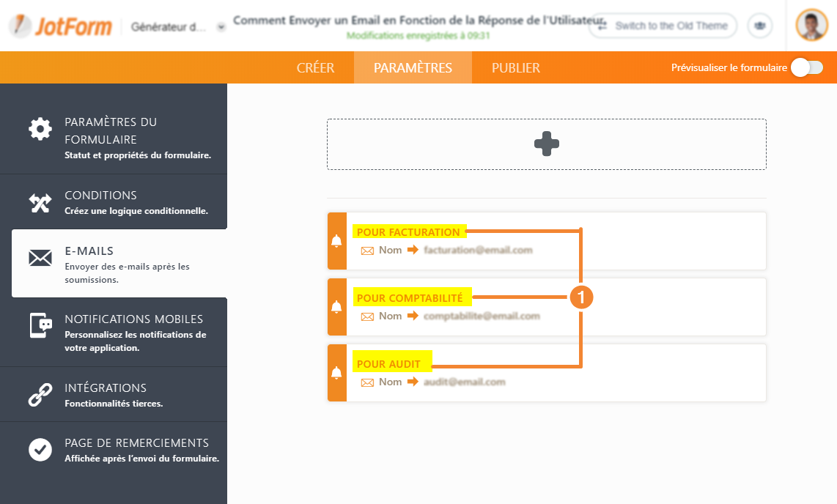837x504 pixels.
Task: Click the round icon beside Old Theme button
Action: (759, 26)
